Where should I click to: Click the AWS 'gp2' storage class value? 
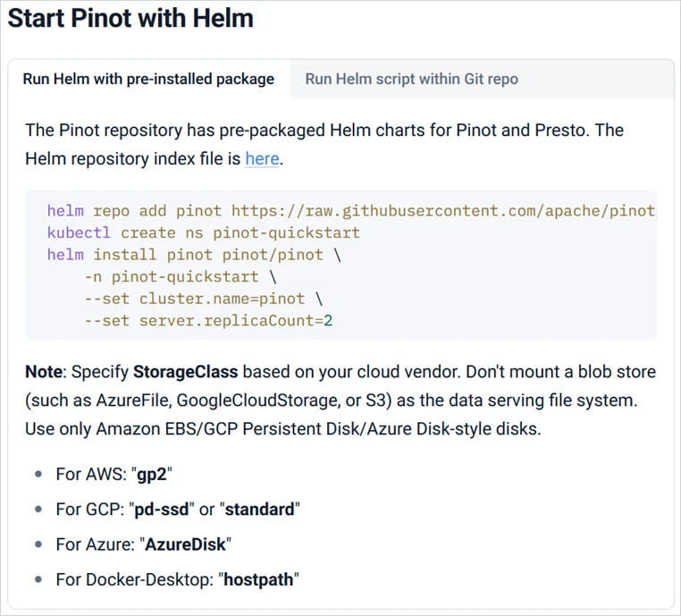(154, 475)
